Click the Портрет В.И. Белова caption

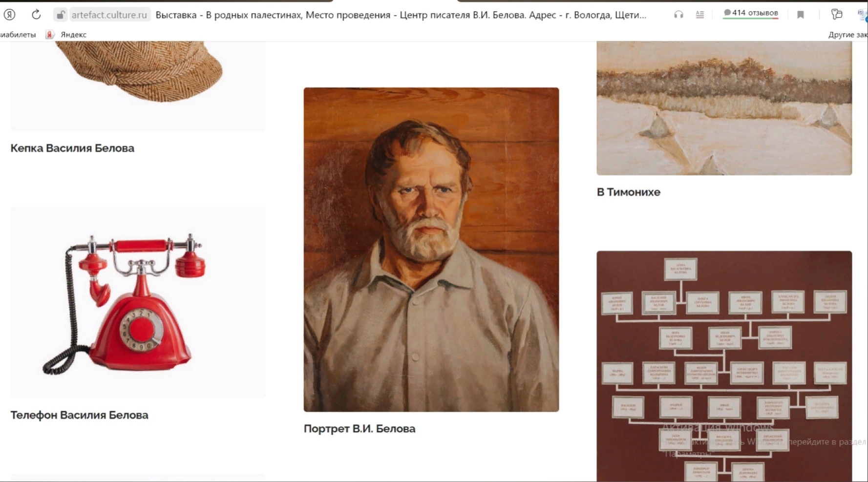point(360,429)
